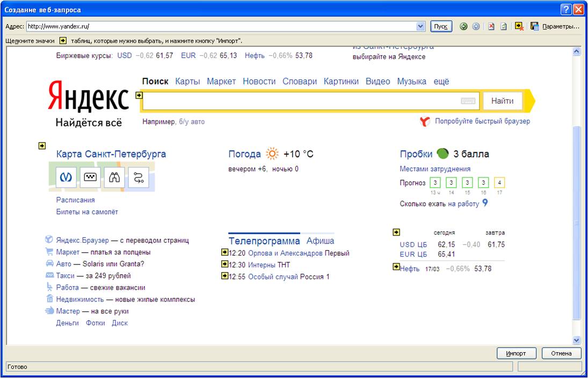This screenshot has width=588, height=378.
Task: Select the table arrow beside the search box
Action: (x=139, y=95)
